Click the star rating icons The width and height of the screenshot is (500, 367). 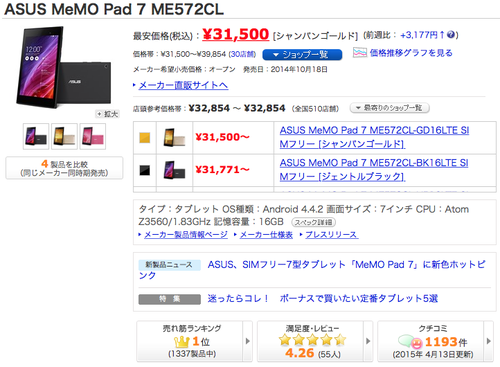(x=312, y=340)
